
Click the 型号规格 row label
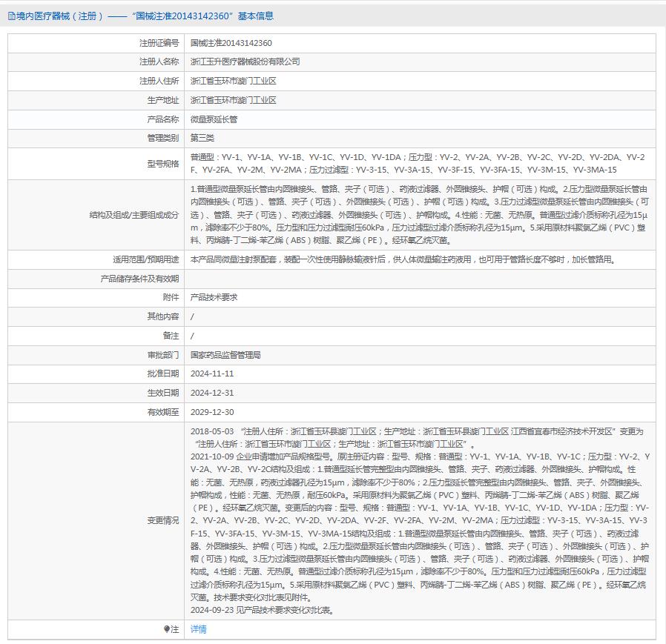click(162, 164)
